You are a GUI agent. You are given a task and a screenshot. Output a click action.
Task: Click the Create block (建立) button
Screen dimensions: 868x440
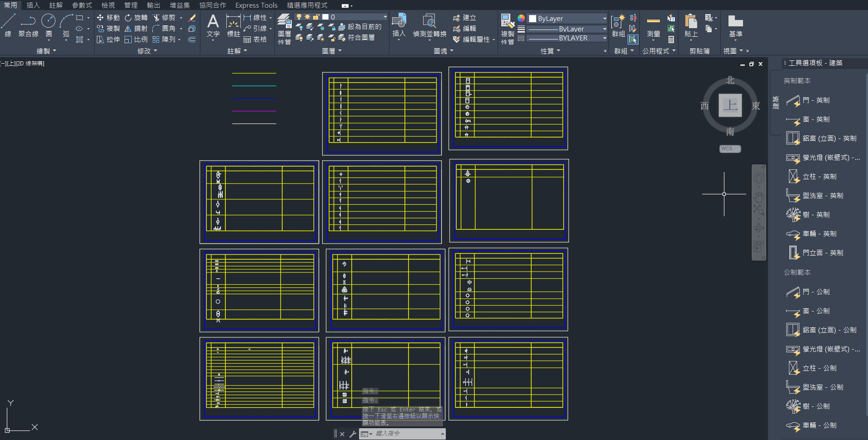pos(464,18)
